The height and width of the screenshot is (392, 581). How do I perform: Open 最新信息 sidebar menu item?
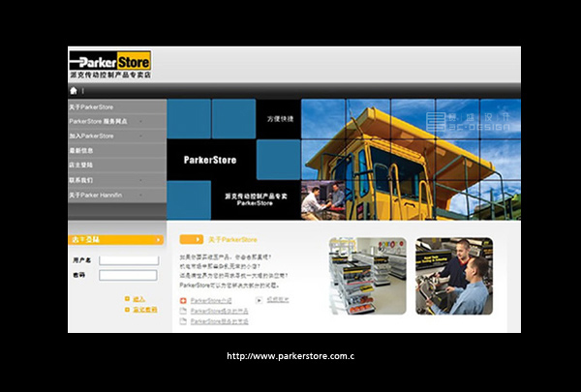pyautogui.click(x=81, y=150)
